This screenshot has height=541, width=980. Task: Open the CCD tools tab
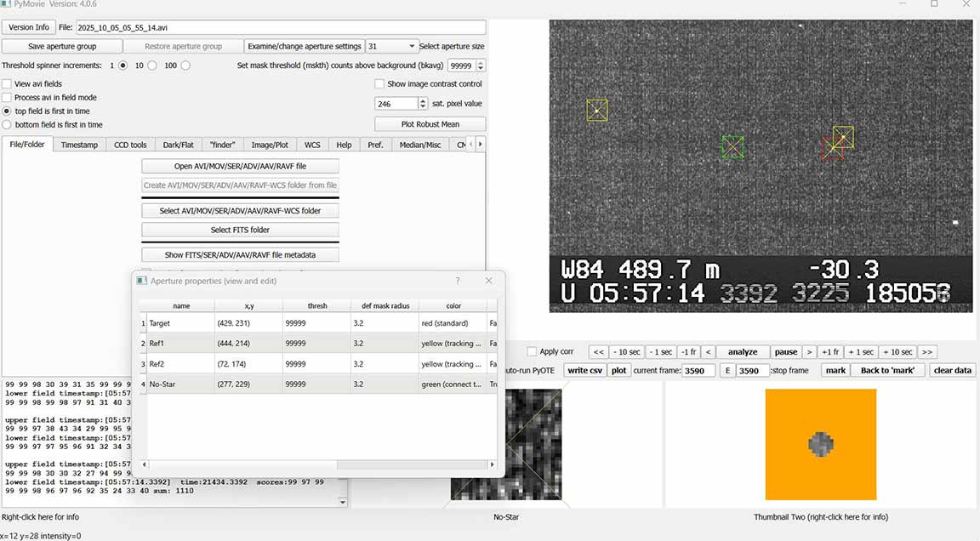pyautogui.click(x=130, y=145)
